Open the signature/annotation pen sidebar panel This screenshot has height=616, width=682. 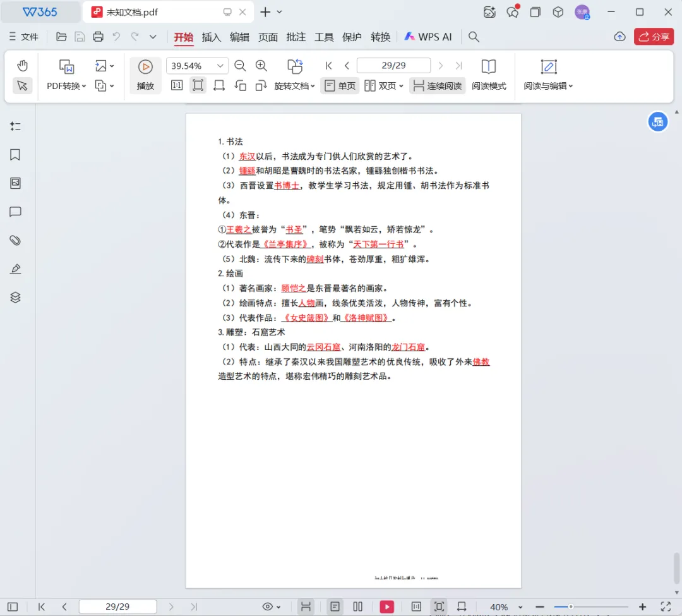pyautogui.click(x=15, y=269)
